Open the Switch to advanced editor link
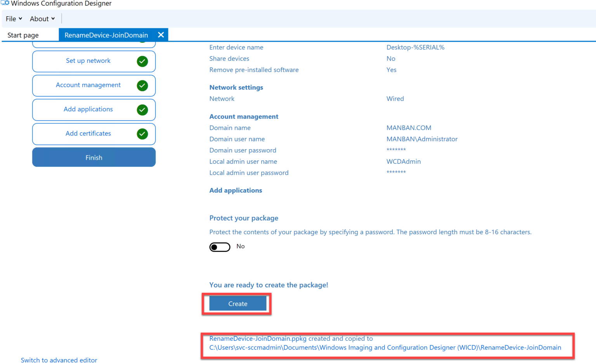This screenshot has height=364, width=596. pos(59,360)
